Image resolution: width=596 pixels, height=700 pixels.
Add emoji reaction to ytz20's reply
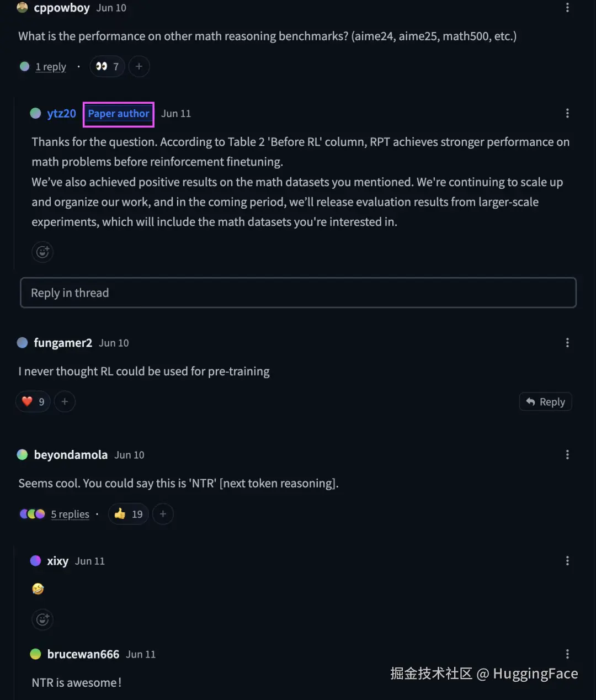click(x=42, y=252)
